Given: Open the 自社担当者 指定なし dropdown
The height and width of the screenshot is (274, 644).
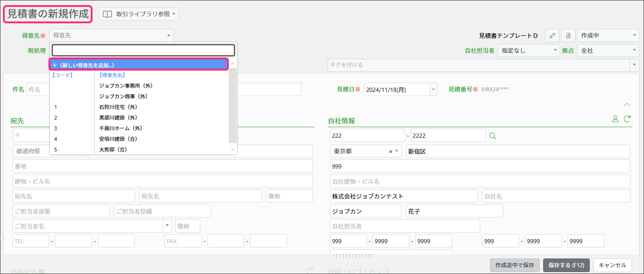Looking at the screenshot, I should 528,51.
